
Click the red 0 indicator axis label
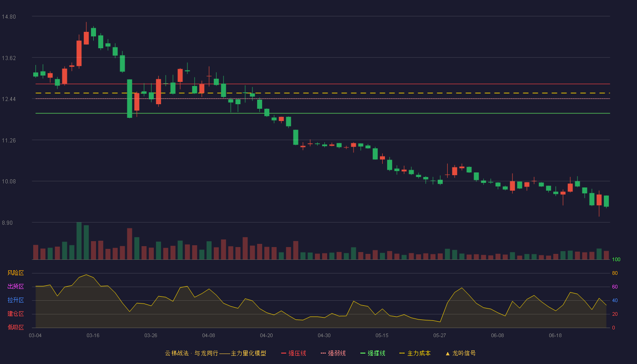613,328
